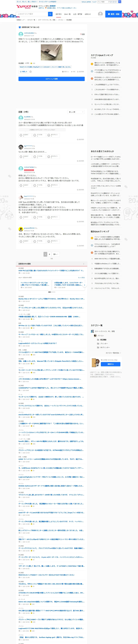Screen dimensions: 138x644
Task: Open the gray user profile avatar
Action: click(x=100, y=14)
